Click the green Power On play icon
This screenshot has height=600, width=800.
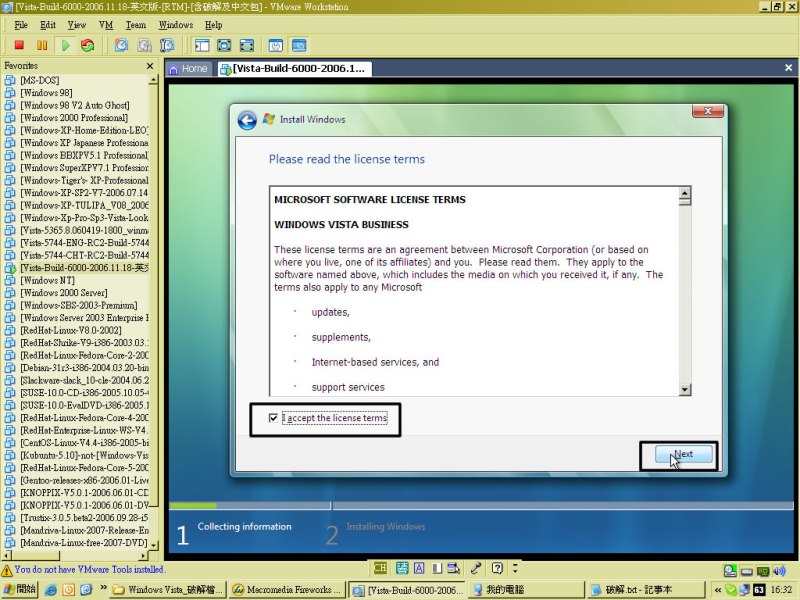pyautogui.click(x=65, y=45)
